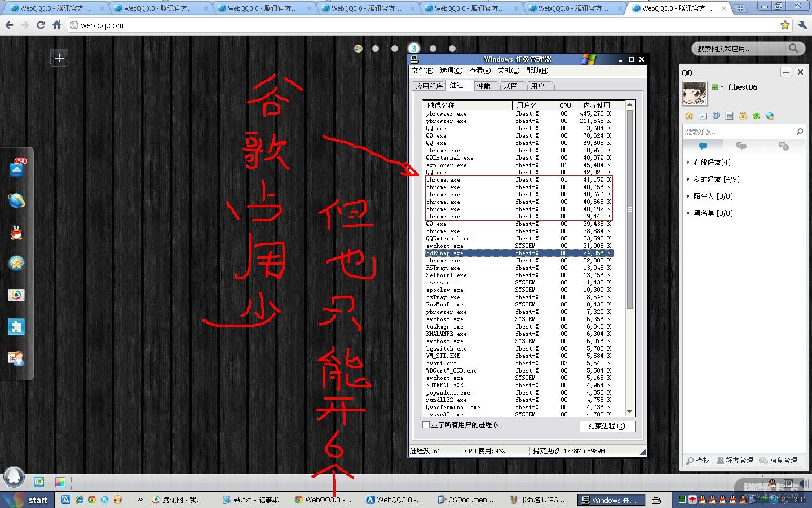The image size is (812, 508).
Task: Click the QQ penguin bubble at bottom-left of WebQQ
Action: [x=14, y=477]
